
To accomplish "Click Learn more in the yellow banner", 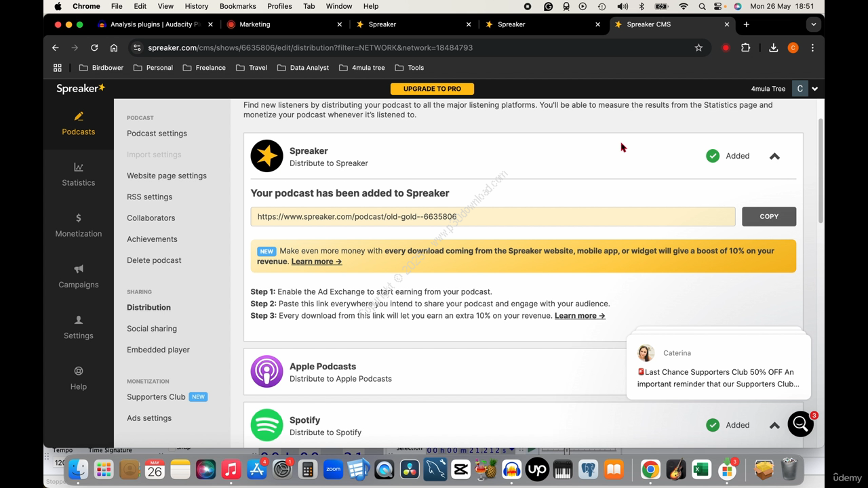I will tap(317, 262).
